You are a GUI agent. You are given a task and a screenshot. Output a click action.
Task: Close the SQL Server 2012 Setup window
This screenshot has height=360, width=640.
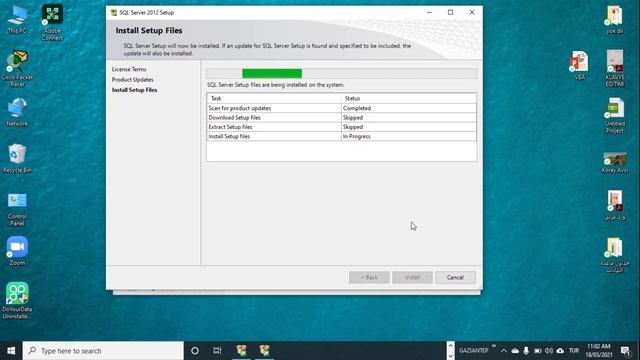tap(472, 12)
